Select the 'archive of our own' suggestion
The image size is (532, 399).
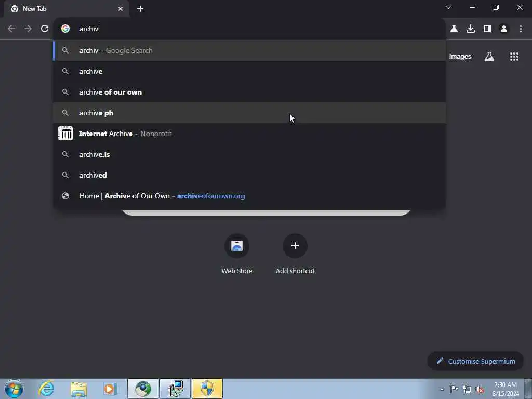pyautogui.click(x=249, y=92)
